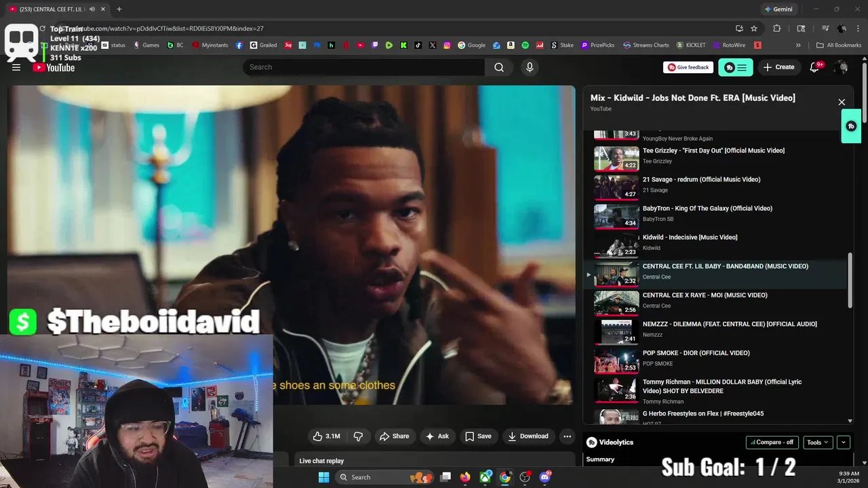Switch to Chrome in the taskbar
This screenshot has height=488, width=868.
(505, 477)
